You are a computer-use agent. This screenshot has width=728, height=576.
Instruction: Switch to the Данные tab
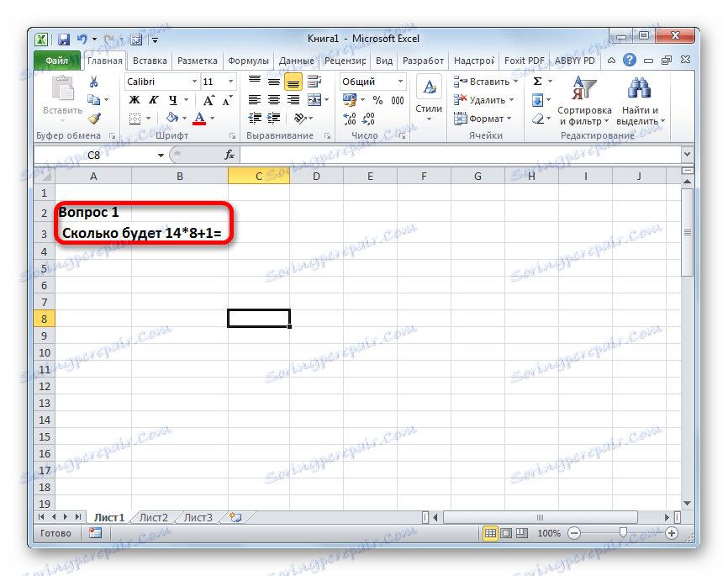click(x=296, y=61)
